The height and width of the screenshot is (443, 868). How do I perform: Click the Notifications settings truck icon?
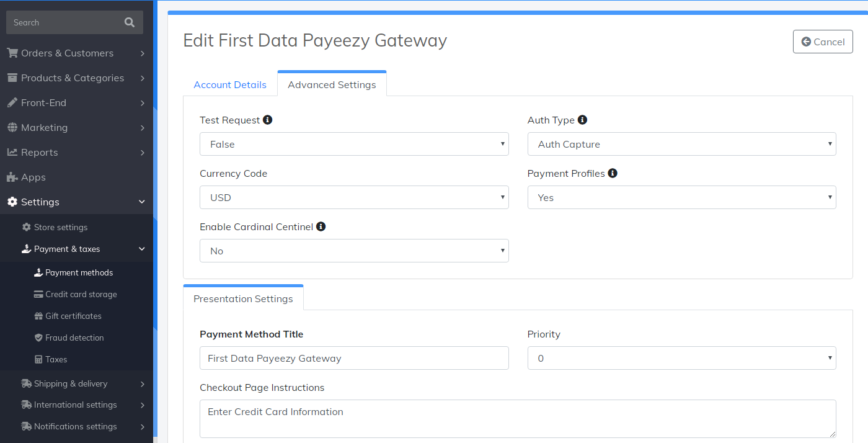coord(26,426)
